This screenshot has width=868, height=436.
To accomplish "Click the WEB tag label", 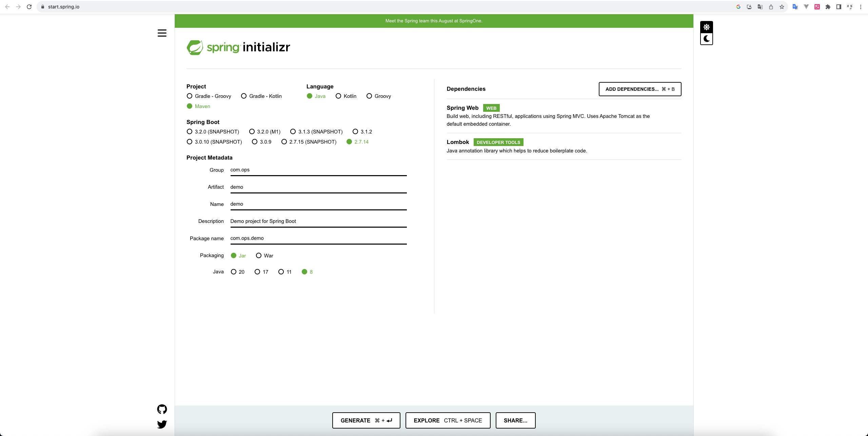I will coord(491,108).
